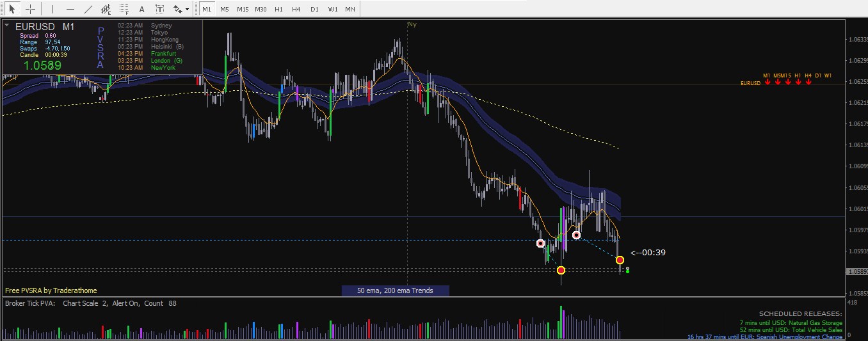Screen dimensions: 868x341
Task: Switch chart to W1 timeframe
Action: click(333, 9)
